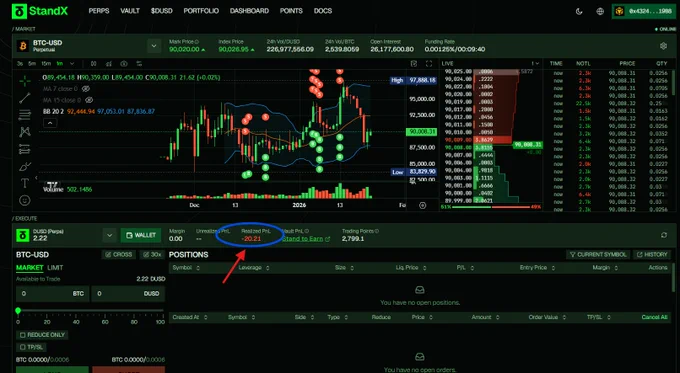Adjust the 30x leverage setting
The height and width of the screenshot is (373, 680).
click(x=152, y=255)
